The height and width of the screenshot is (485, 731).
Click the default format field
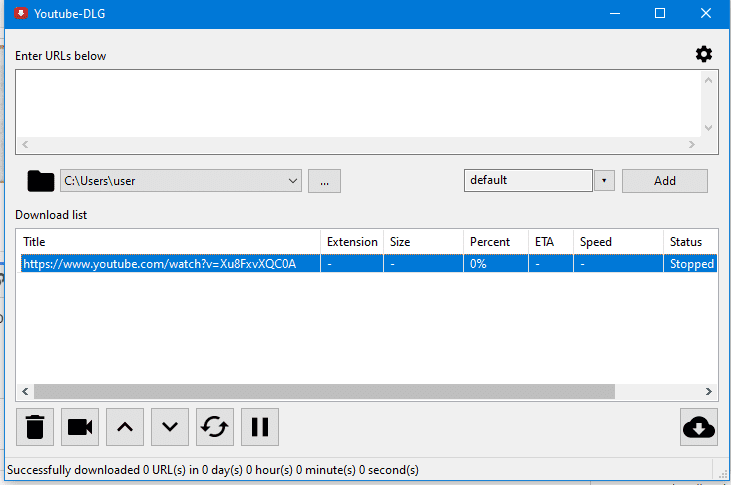pyautogui.click(x=528, y=180)
